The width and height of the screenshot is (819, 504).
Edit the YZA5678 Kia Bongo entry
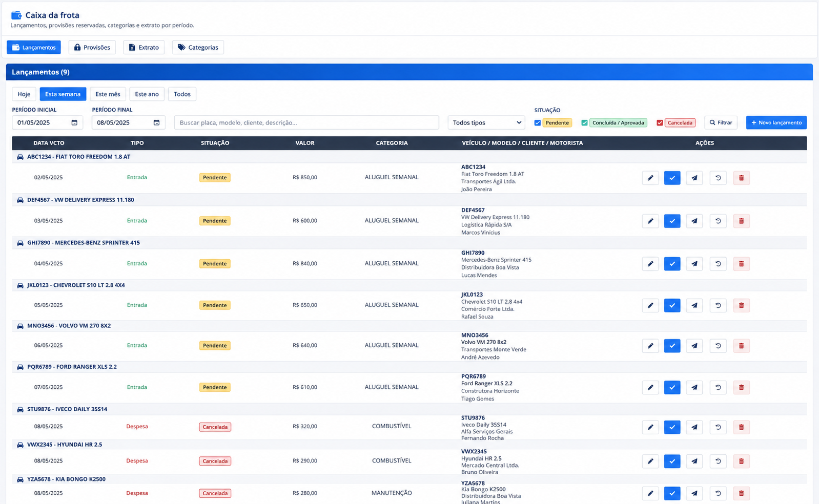[650, 493]
